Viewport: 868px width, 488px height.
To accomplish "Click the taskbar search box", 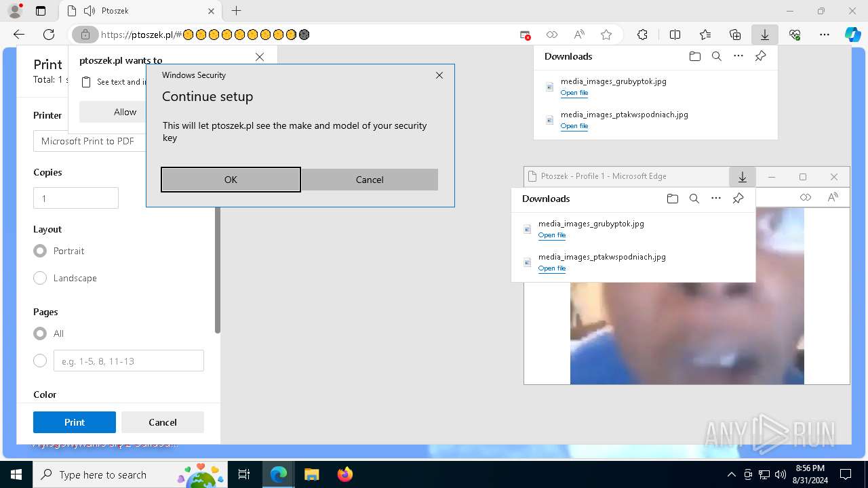I will click(131, 474).
